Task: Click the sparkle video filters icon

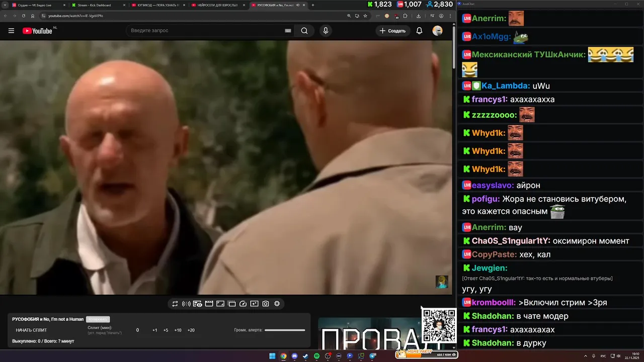Action: point(254,304)
